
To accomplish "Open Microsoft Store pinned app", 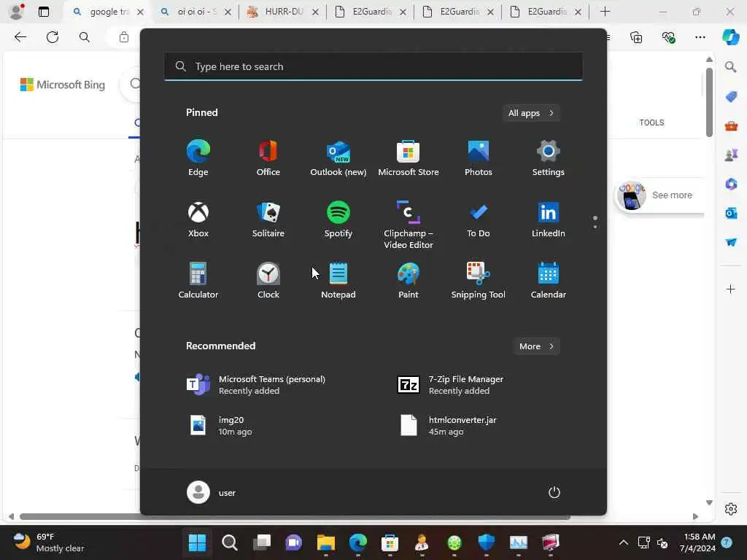I will pos(409,158).
